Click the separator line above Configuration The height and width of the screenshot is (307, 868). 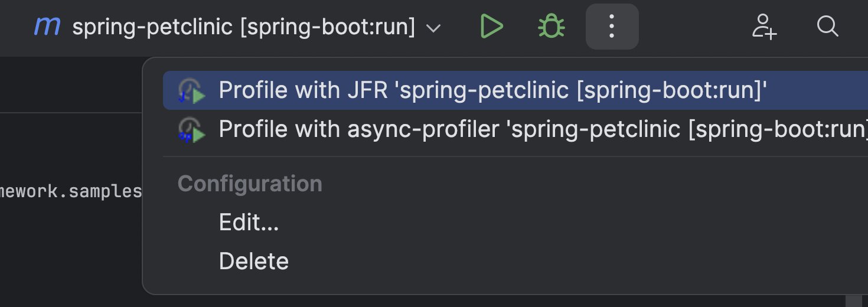(x=515, y=157)
